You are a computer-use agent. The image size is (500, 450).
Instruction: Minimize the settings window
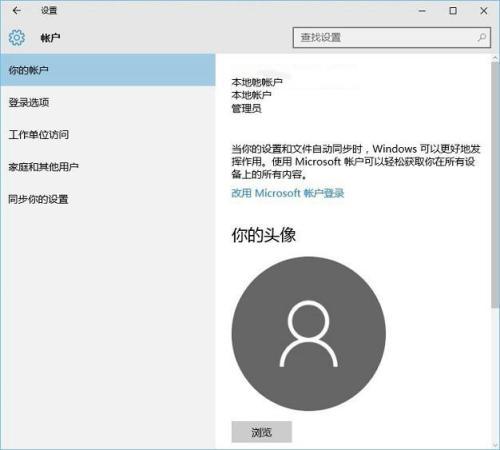pos(422,11)
